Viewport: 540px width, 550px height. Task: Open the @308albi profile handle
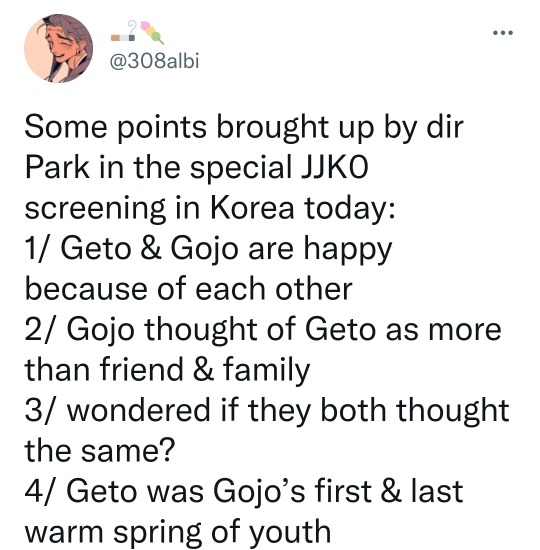tap(154, 61)
